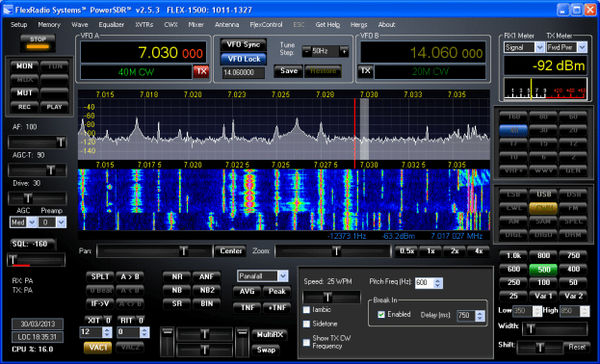Toggle Peak display hold
The width and height of the screenshot is (600, 364).
(x=276, y=292)
